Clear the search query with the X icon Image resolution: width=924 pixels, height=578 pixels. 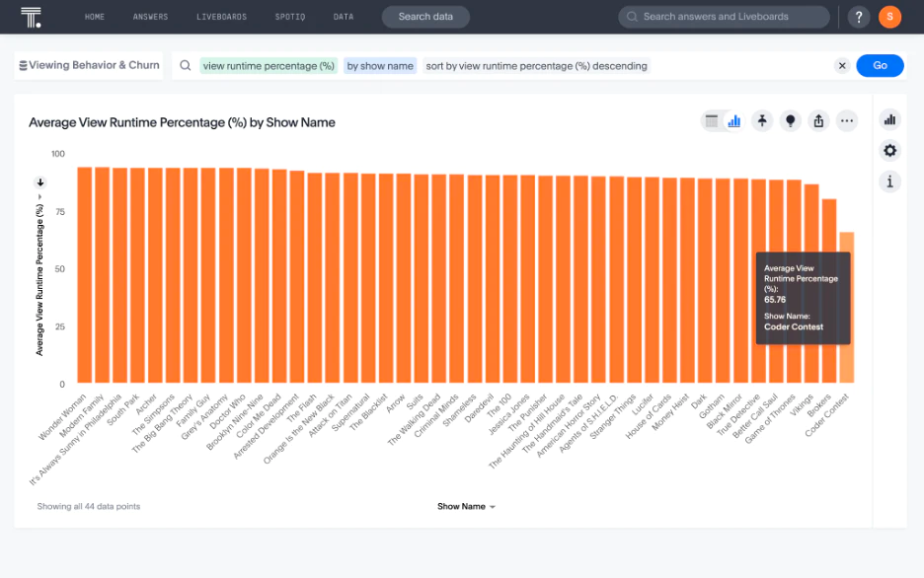coord(842,66)
